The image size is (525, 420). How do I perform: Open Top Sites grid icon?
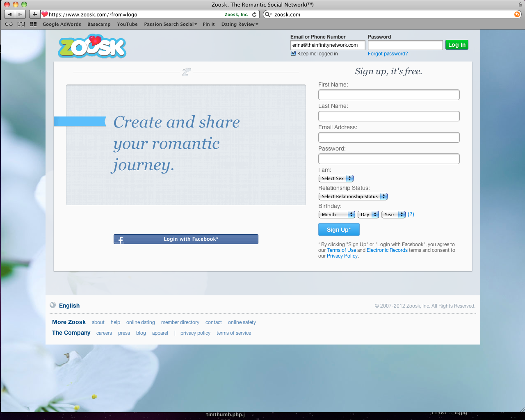(34, 24)
